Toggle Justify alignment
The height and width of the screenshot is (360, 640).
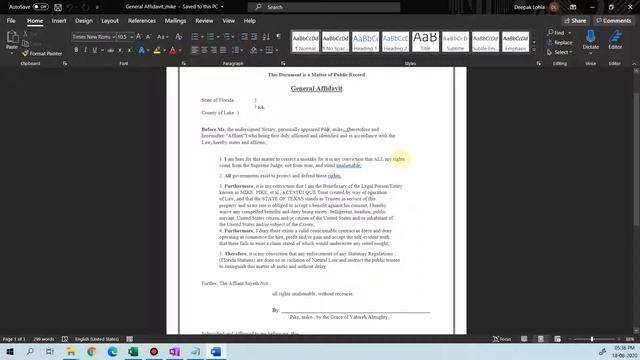click(x=223, y=50)
